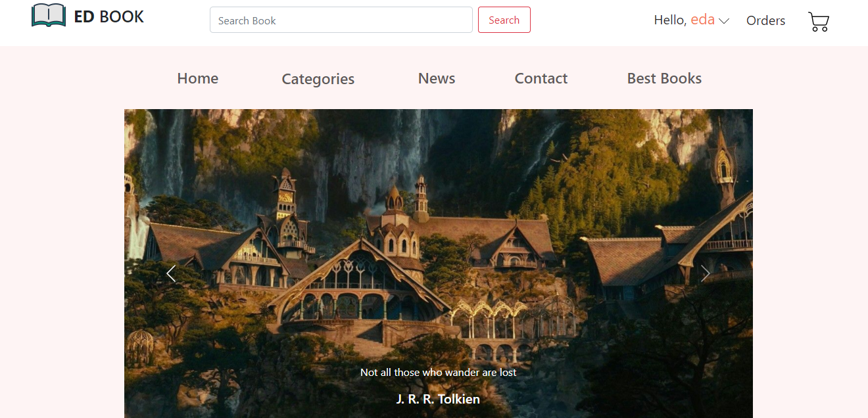Open the Orders page
Image resolution: width=868 pixels, height=418 pixels.
pos(765,20)
